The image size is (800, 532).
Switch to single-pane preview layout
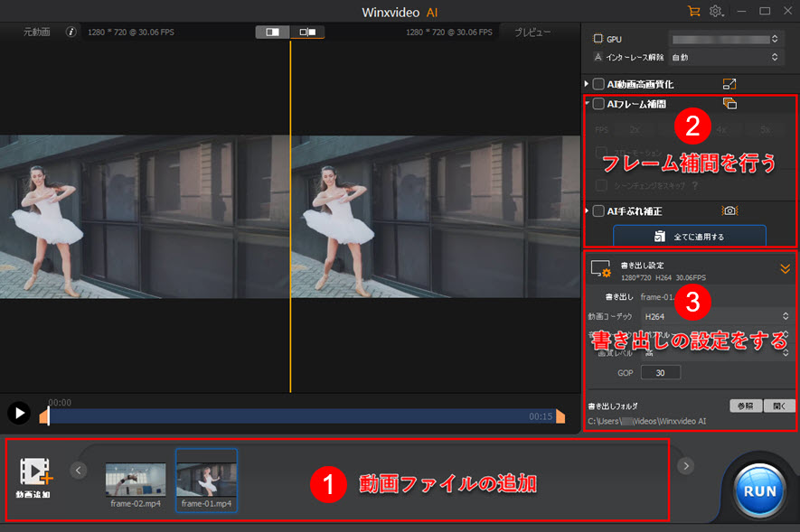pos(272,33)
